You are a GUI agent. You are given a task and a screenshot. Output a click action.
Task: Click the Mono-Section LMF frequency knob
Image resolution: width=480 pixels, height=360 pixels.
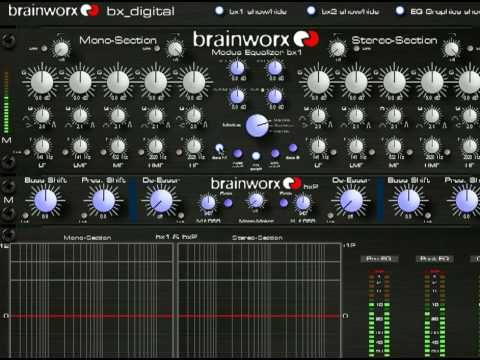[80, 146]
